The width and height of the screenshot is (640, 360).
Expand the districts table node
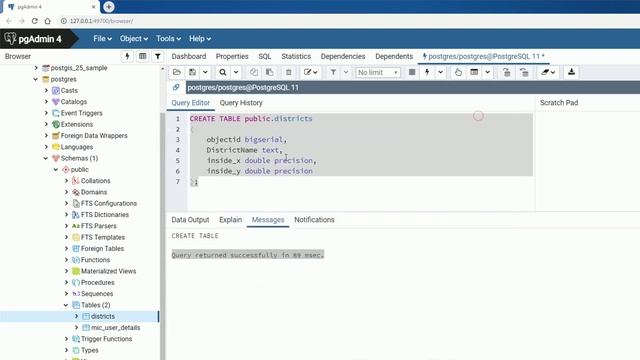click(x=76, y=316)
